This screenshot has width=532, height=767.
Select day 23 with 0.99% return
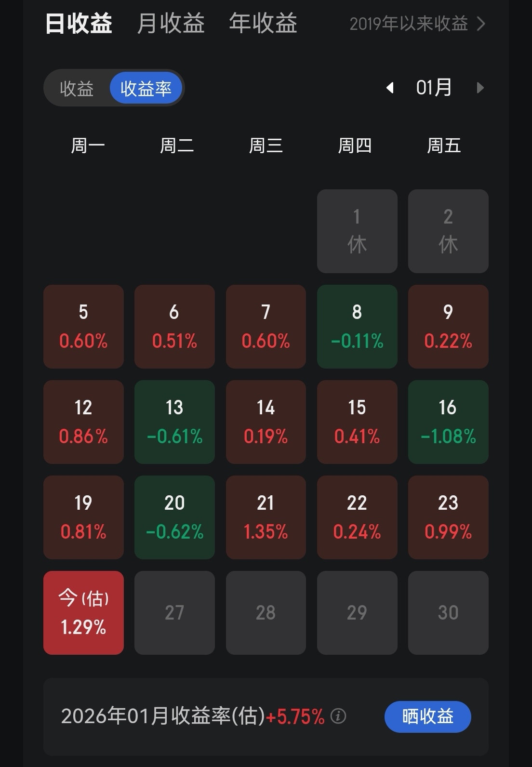click(x=448, y=517)
